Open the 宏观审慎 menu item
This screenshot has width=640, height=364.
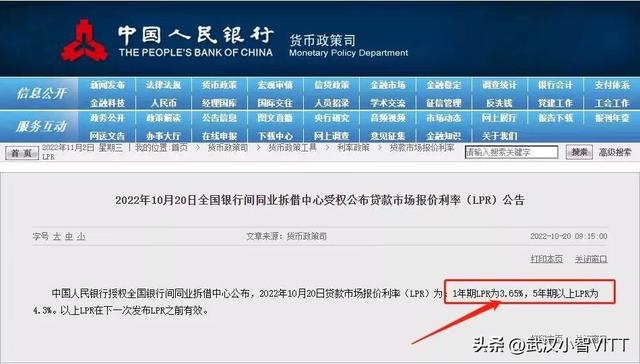(275, 85)
